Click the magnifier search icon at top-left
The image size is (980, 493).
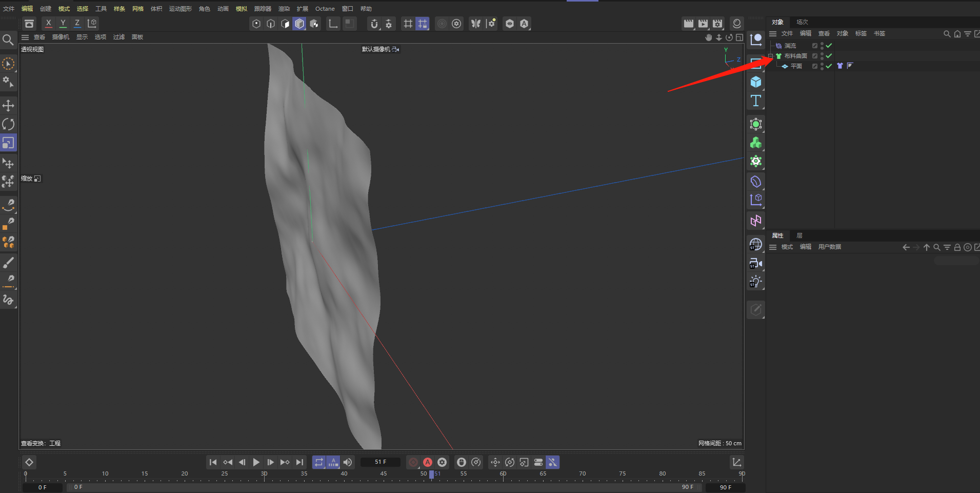(8, 40)
